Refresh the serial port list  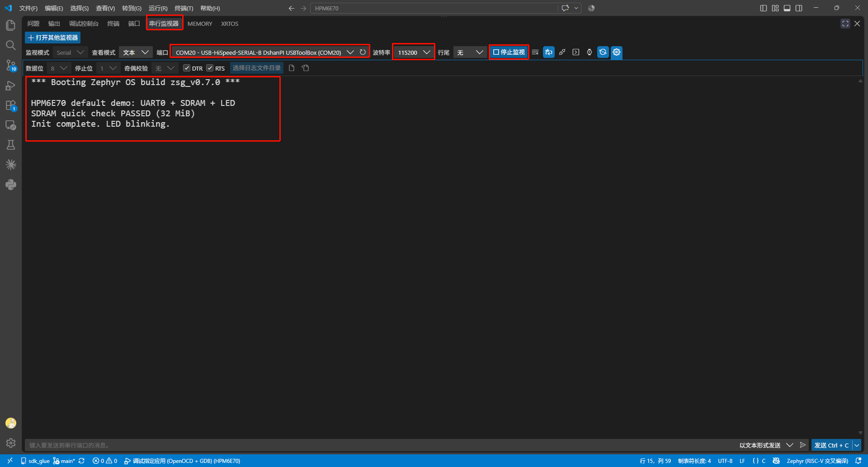click(x=363, y=52)
